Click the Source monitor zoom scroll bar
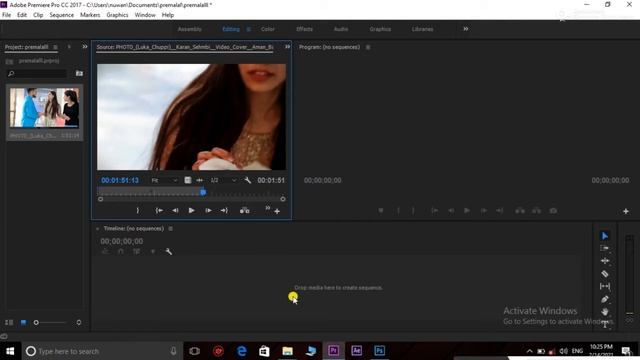 click(191, 199)
